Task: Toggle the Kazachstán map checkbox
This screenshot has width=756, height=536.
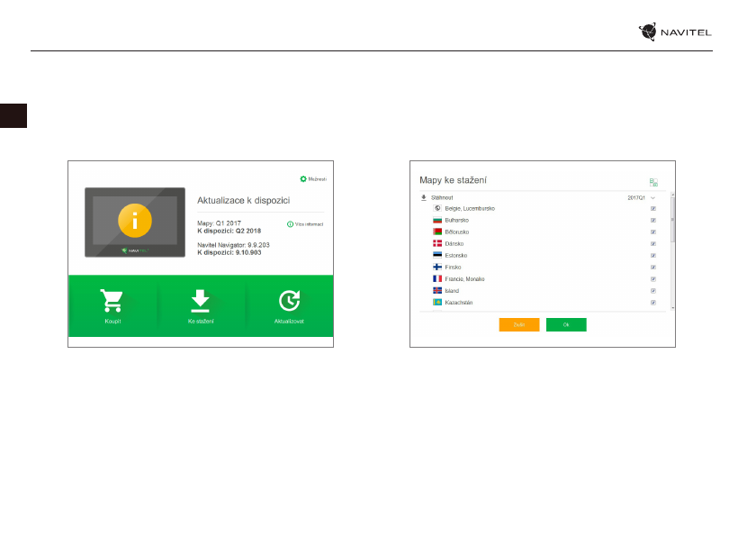Action: 652,303
